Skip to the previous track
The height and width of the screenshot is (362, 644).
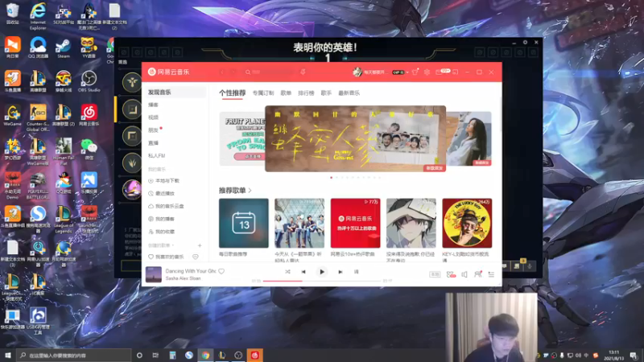[303, 272]
